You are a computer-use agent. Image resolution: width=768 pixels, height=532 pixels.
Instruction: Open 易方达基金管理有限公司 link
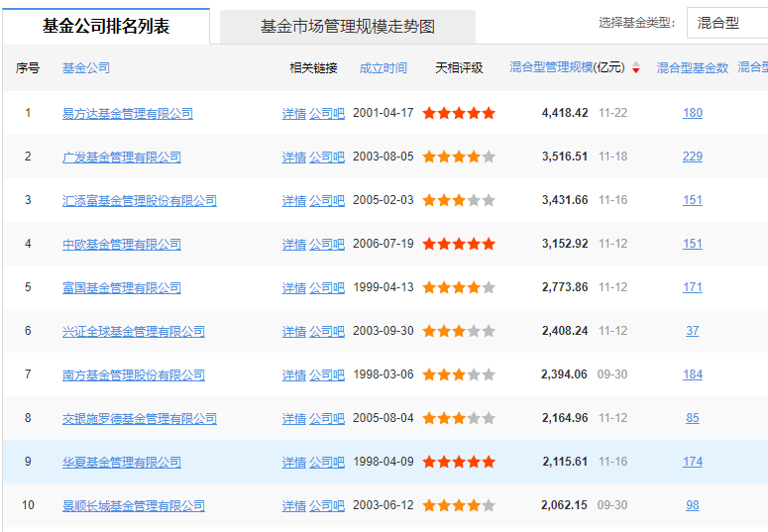tap(128, 113)
